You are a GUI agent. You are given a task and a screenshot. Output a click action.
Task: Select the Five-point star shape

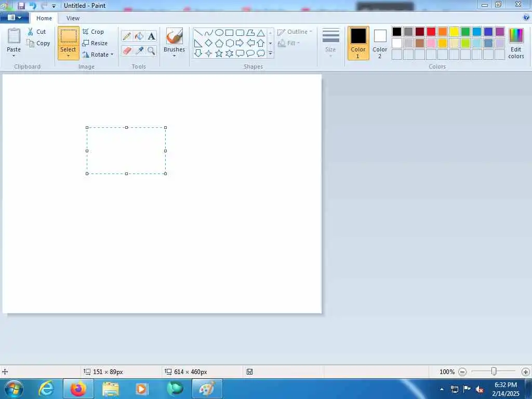[219, 54]
